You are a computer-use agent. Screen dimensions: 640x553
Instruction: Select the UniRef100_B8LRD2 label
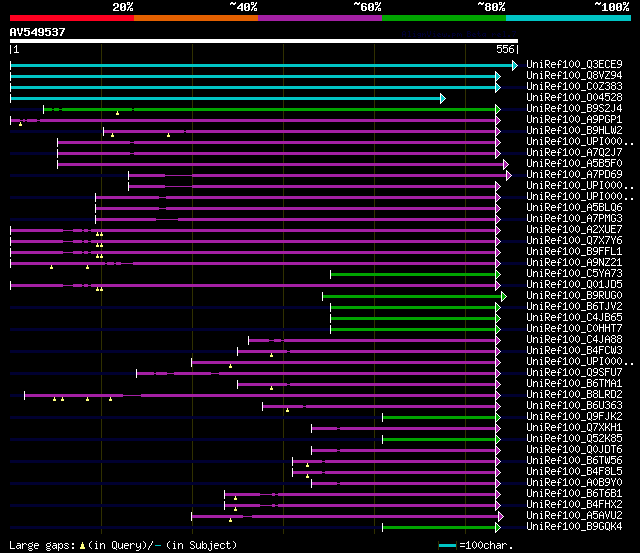click(574, 395)
